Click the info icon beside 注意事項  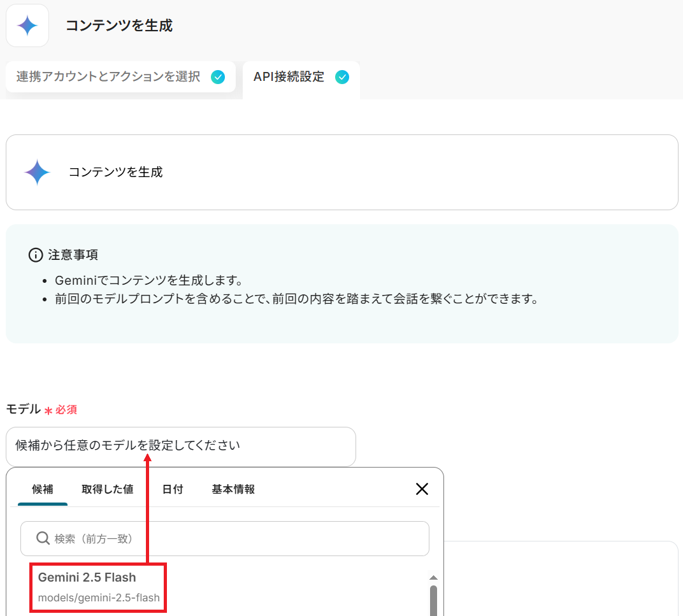(35, 255)
